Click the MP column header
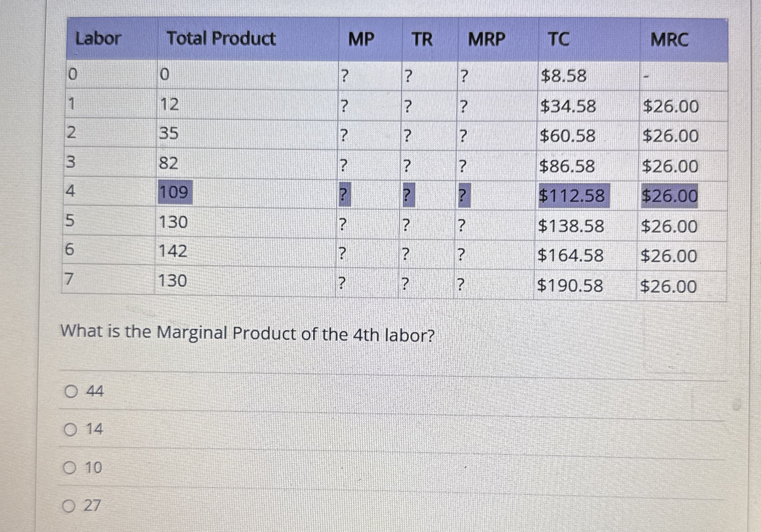 [x=362, y=38]
